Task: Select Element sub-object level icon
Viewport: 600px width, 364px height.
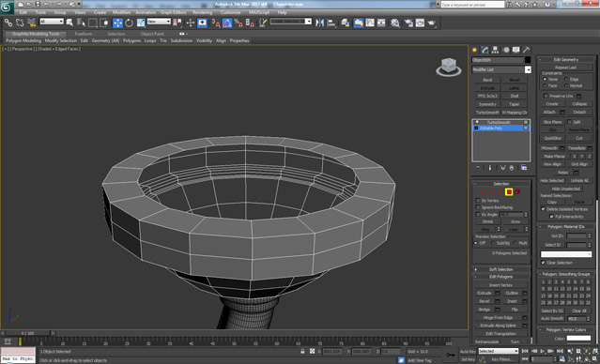Action: coord(517,192)
